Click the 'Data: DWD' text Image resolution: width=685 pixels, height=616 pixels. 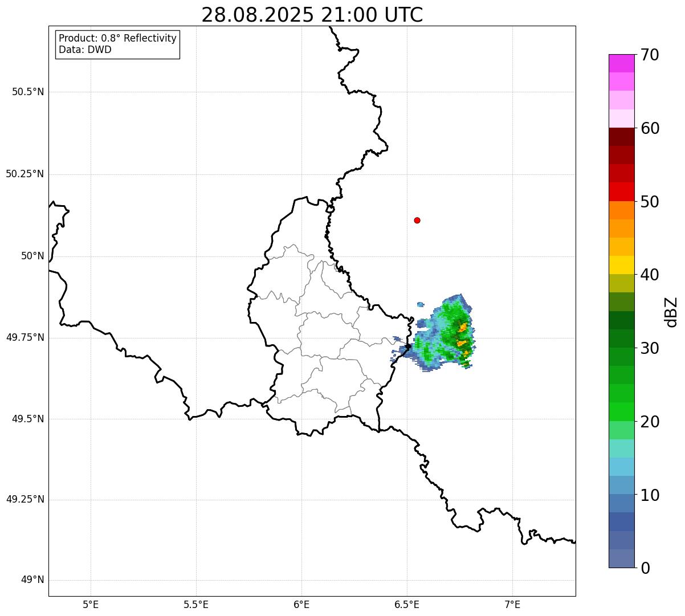85,50
